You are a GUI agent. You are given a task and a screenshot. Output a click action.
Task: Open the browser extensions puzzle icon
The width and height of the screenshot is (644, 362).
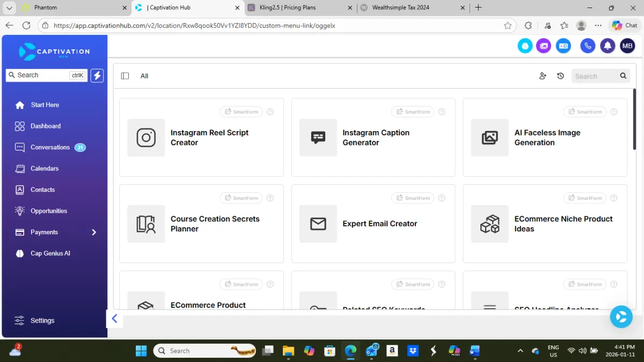528,25
